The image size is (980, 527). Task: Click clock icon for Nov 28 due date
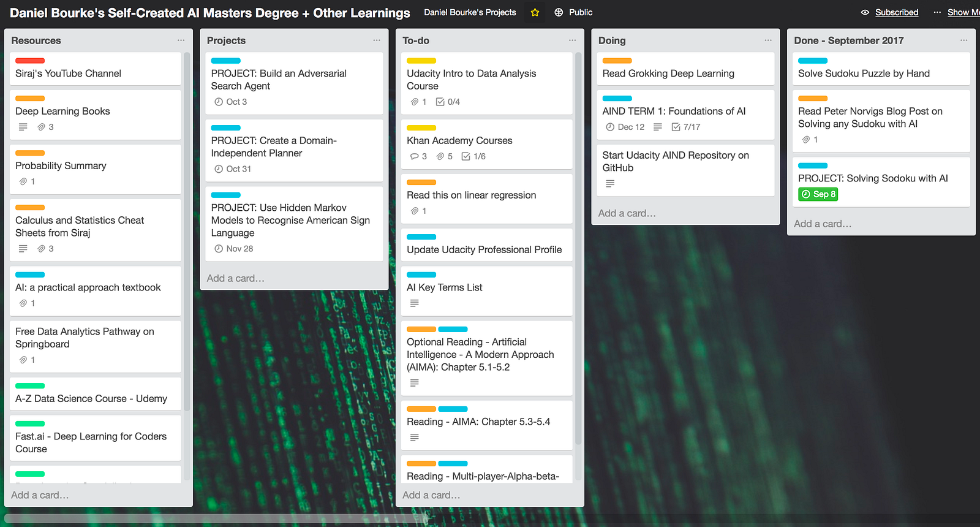(x=219, y=249)
